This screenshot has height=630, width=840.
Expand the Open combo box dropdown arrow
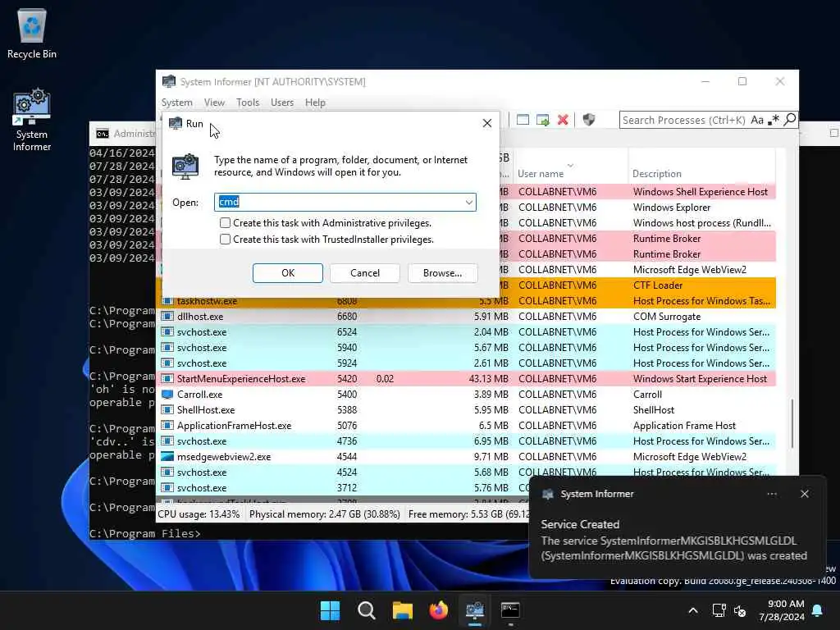[x=468, y=203]
